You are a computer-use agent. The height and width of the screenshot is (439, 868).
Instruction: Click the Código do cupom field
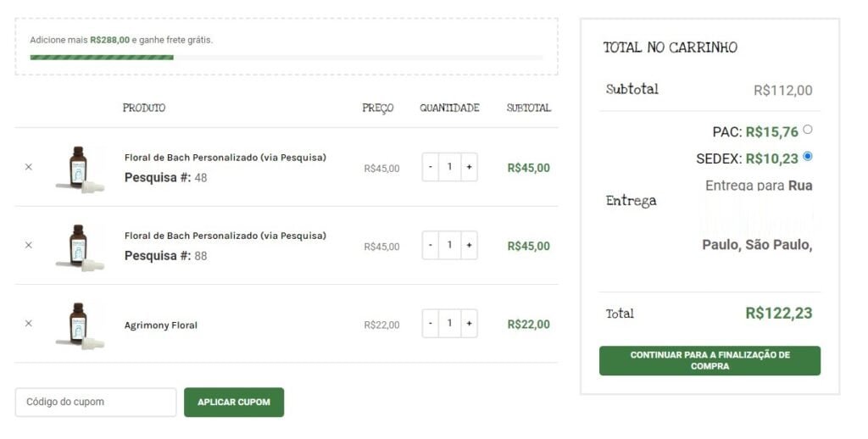95,402
